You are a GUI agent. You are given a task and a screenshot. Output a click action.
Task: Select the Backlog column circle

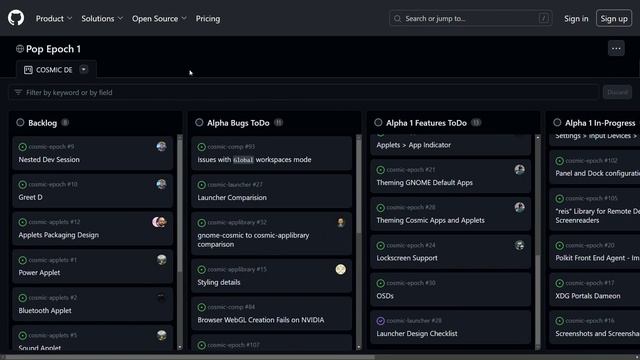tap(20, 122)
